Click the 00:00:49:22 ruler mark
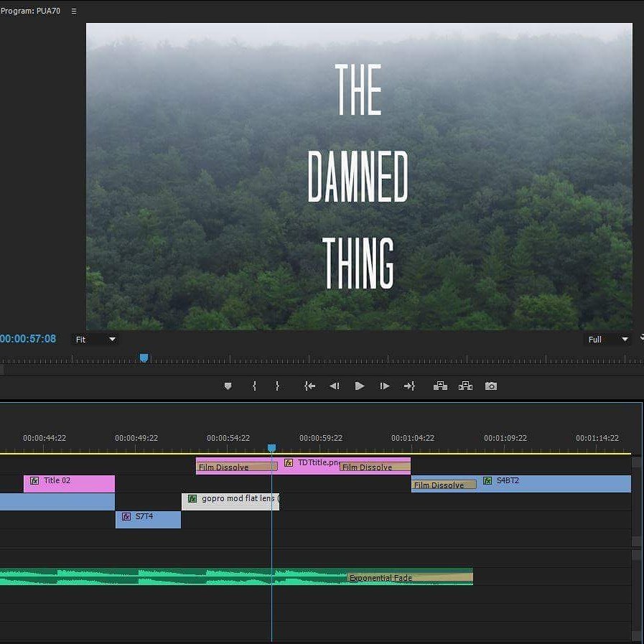The height and width of the screenshot is (644, 644). pos(136,438)
